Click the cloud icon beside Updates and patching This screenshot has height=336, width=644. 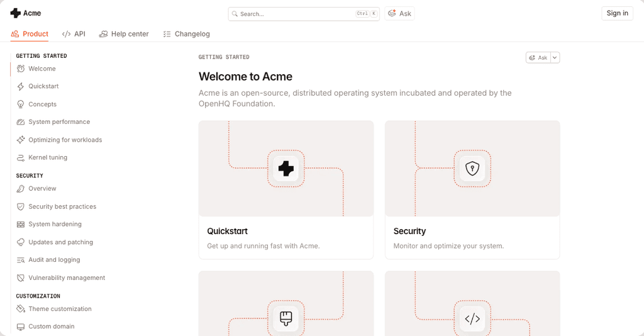(21, 242)
